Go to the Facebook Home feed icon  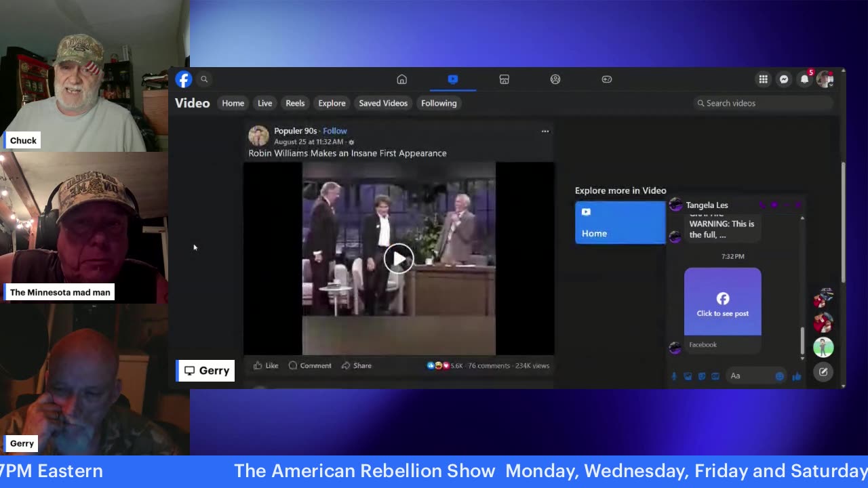tap(401, 79)
